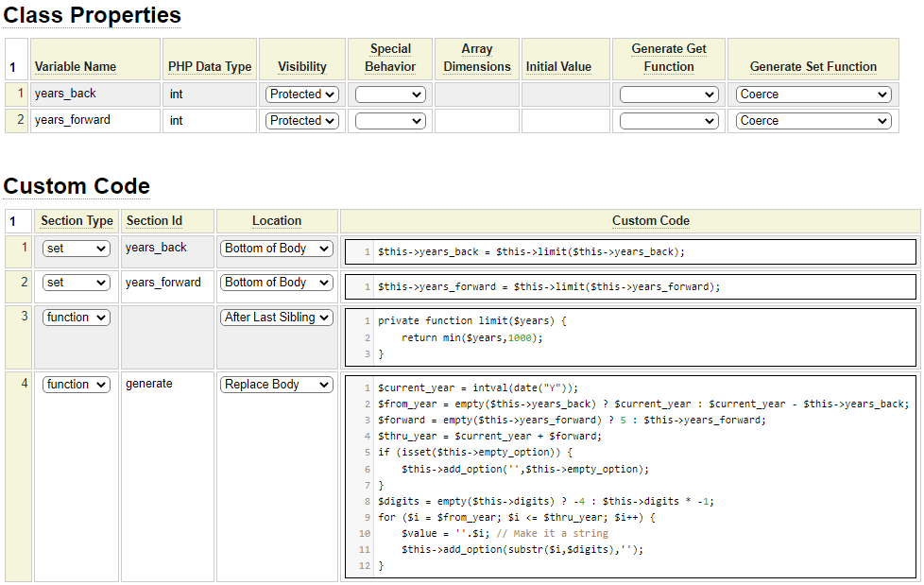Change Coerce set function for years_back
This screenshot has width=924, height=585.
[x=813, y=95]
